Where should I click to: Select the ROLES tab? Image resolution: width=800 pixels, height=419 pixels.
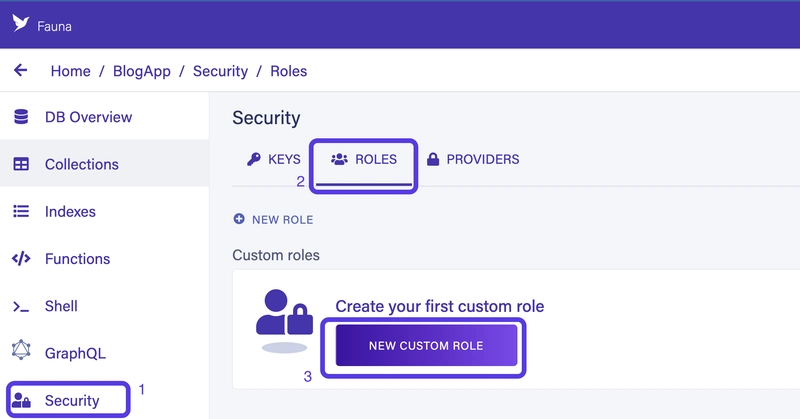(364, 159)
